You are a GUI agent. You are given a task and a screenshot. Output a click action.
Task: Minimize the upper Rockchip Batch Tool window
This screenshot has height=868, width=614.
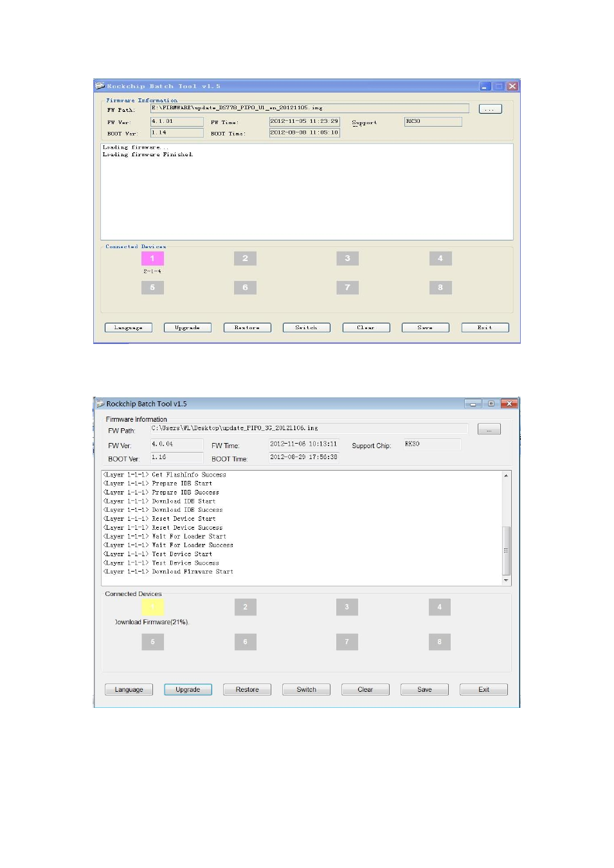tap(485, 86)
